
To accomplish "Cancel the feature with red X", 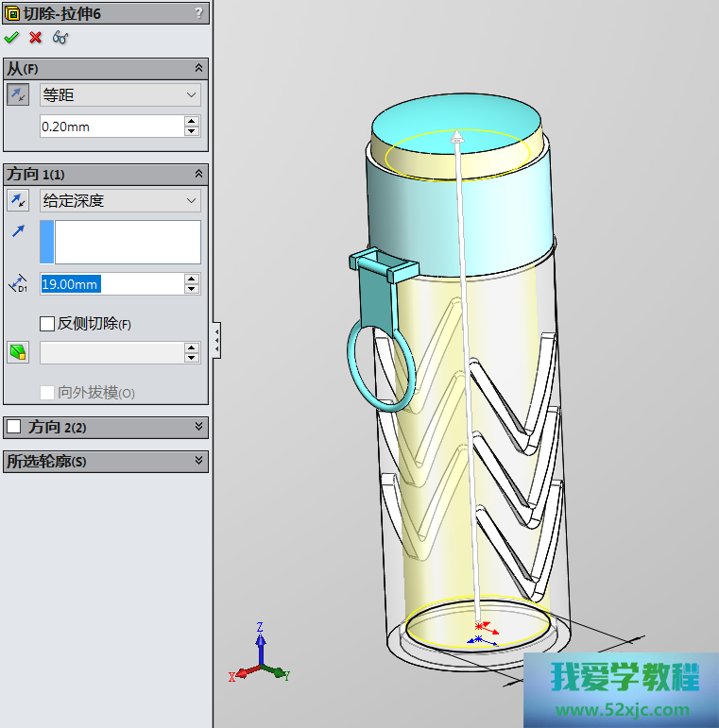I will click(36, 37).
